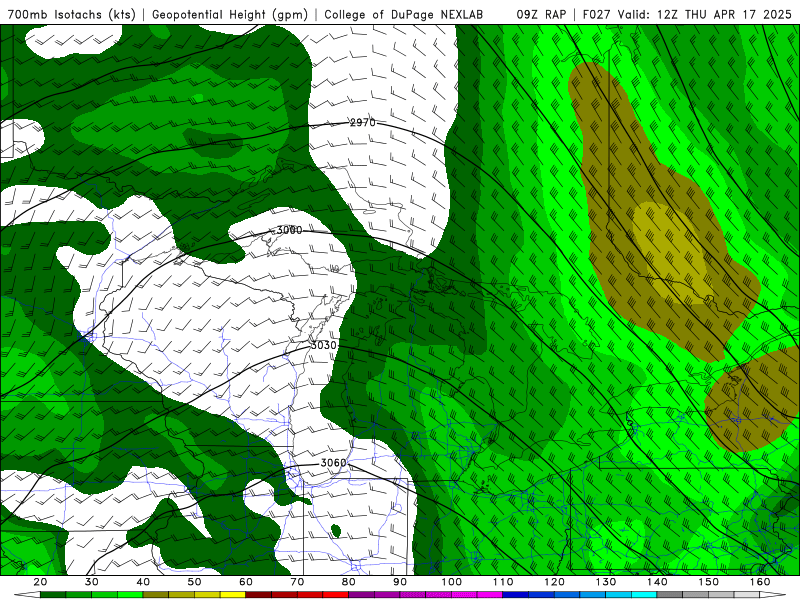
Task: Click the 140 value on the color scale
Action: [x=657, y=582]
